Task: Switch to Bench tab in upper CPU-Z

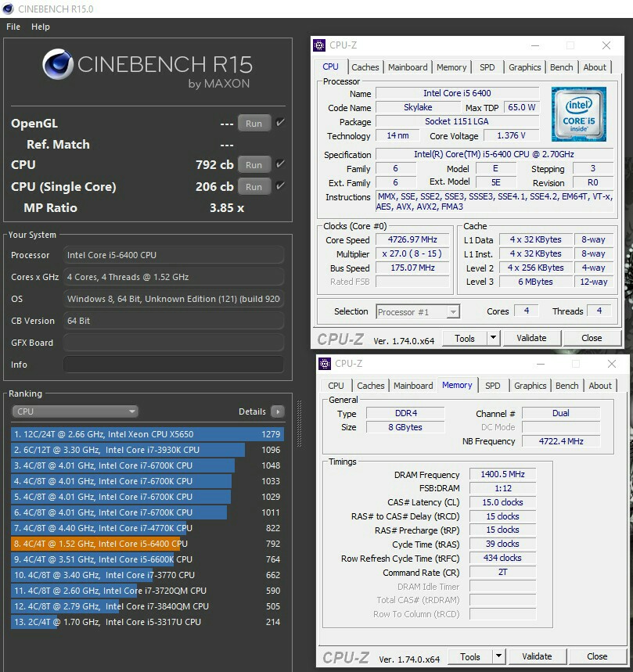Action: coord(562,67)
